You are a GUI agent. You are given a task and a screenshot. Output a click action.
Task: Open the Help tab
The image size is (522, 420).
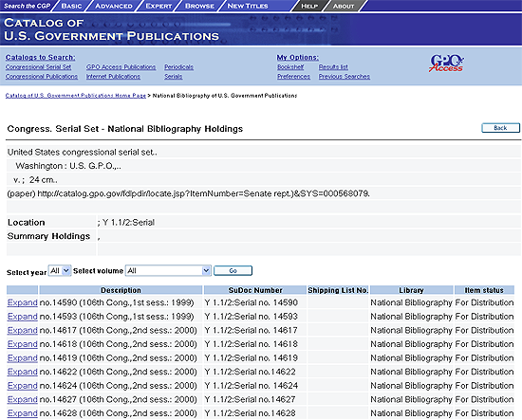click(309, 6)
